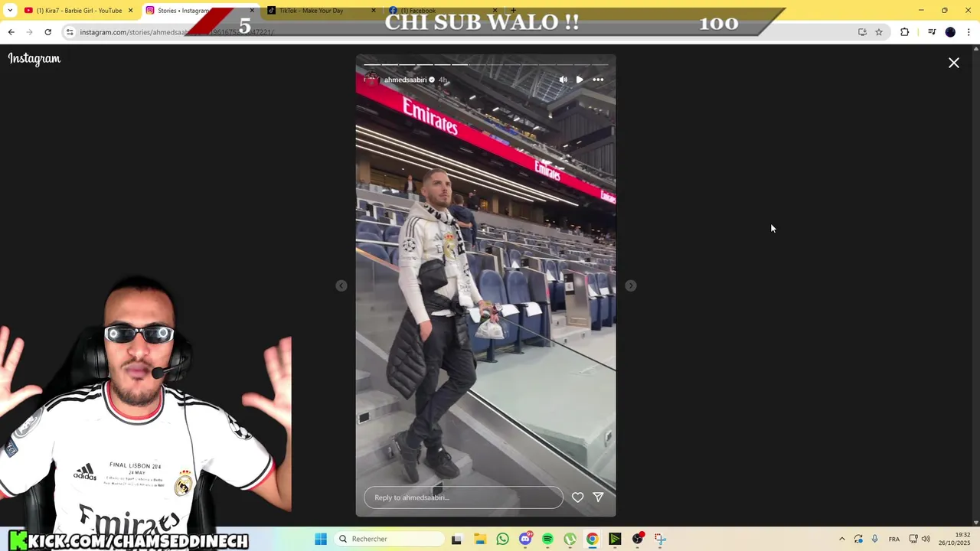Show hidden system tray icons
Viewport: 980px width, 551px height.
(842, 539)
